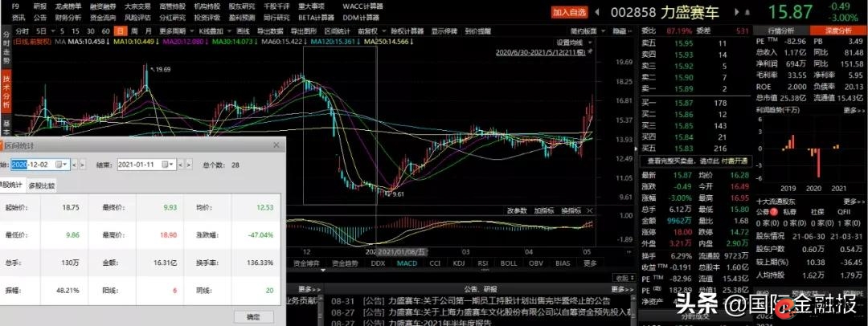Select the 60 minute period
Viewport: 868px width, 326px height.
pos(104,31)
